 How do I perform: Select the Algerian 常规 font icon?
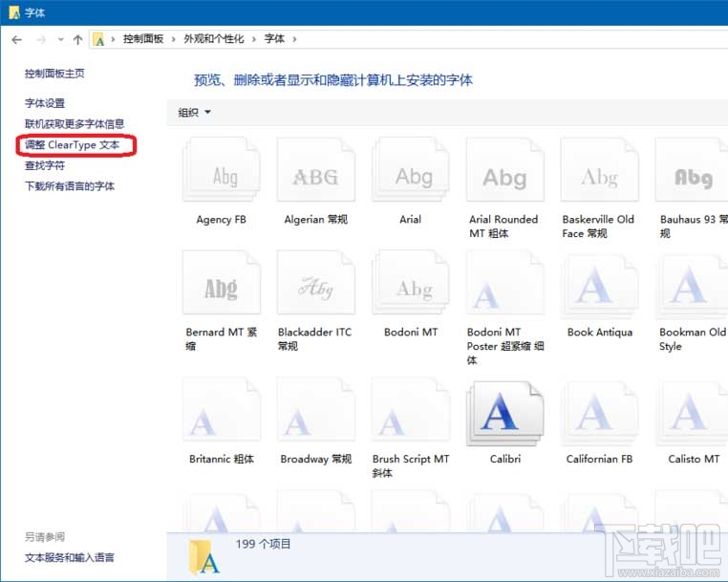click(315, 169)
